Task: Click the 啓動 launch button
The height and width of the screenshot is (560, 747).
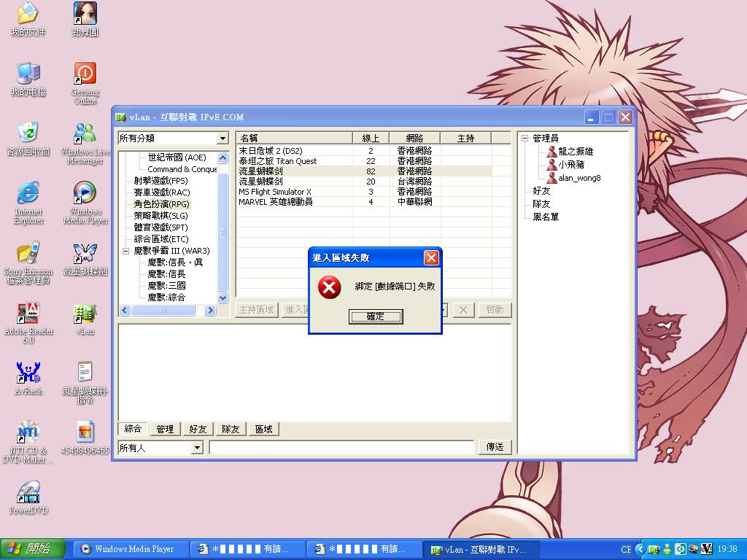Action: pos(495,310)
